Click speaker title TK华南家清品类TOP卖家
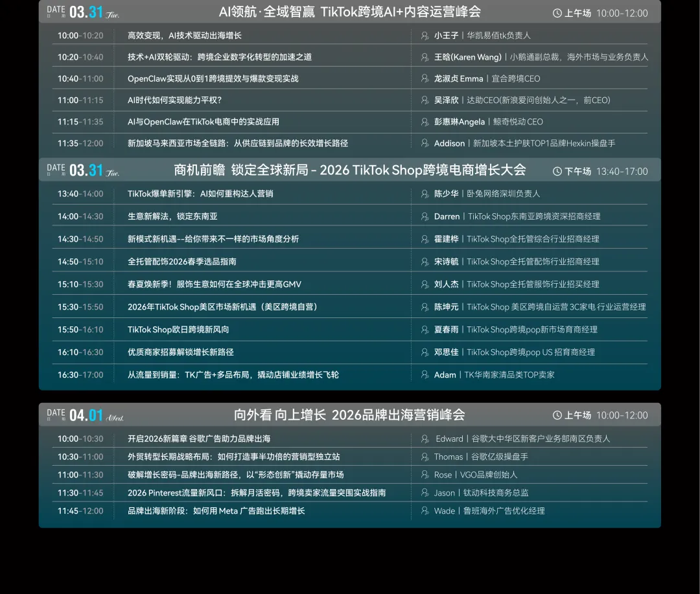Viewport: 700px width, 594px height. [509, 375]
